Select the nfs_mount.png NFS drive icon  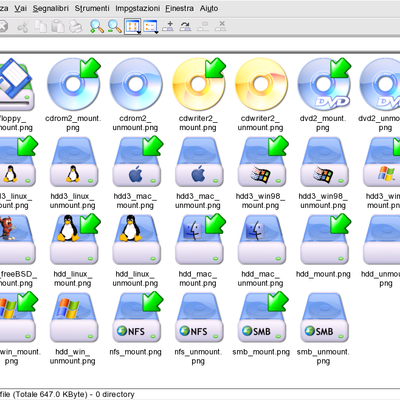click(137, 318)
